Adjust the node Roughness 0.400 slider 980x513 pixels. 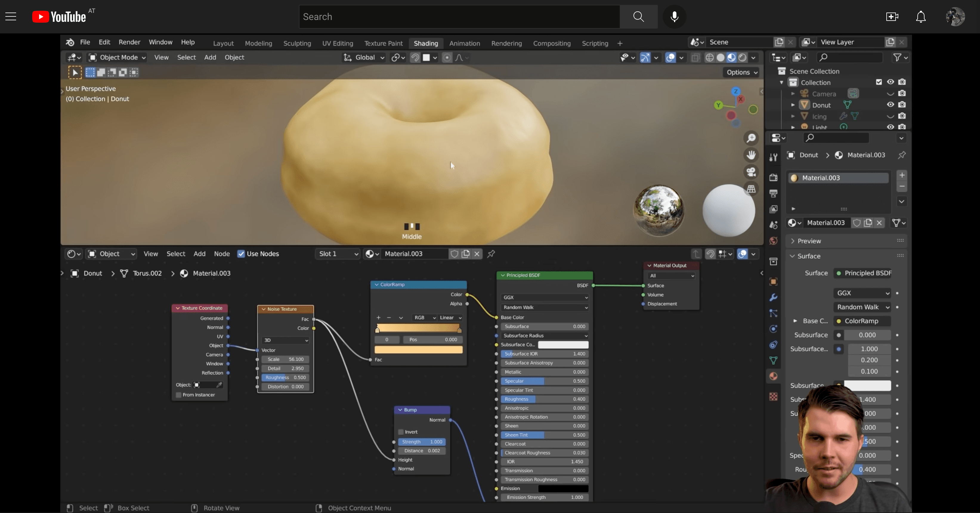[x=545, y=399]
